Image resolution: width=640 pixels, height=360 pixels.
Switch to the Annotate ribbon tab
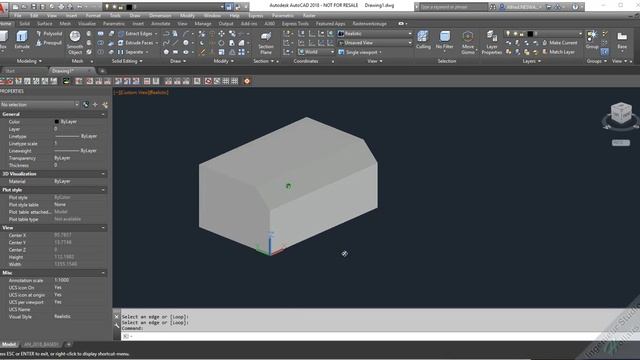click(160, 24)
